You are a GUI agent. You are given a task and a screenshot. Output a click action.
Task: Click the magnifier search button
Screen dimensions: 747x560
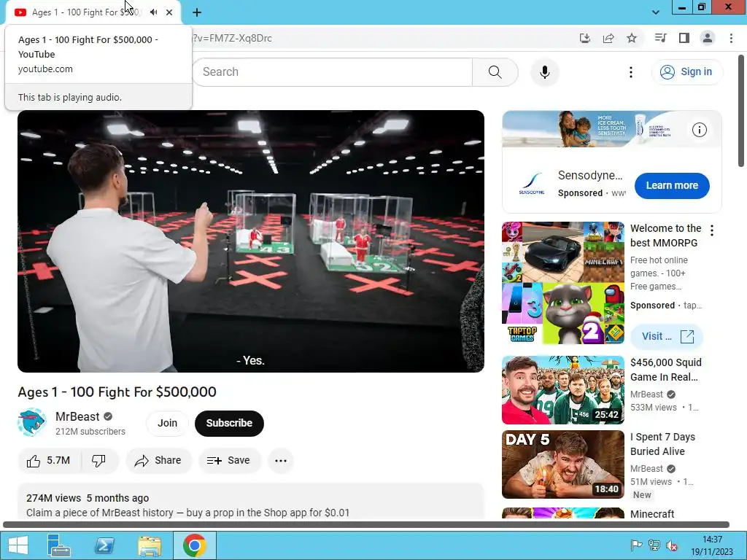(x=495, y=72)
